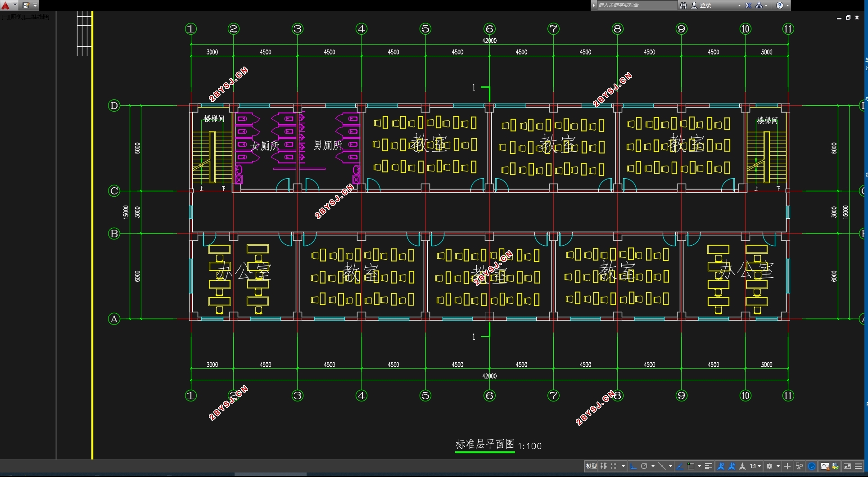Image resolution: width=868 pixels, height=477 pixels.
Task: Click the plus annotation monitor icon
Action: [787, 466]
